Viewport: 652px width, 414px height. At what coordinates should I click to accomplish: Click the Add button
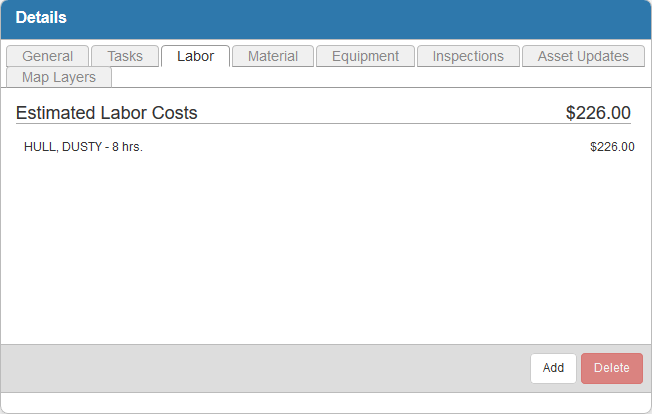pos(553,368)
